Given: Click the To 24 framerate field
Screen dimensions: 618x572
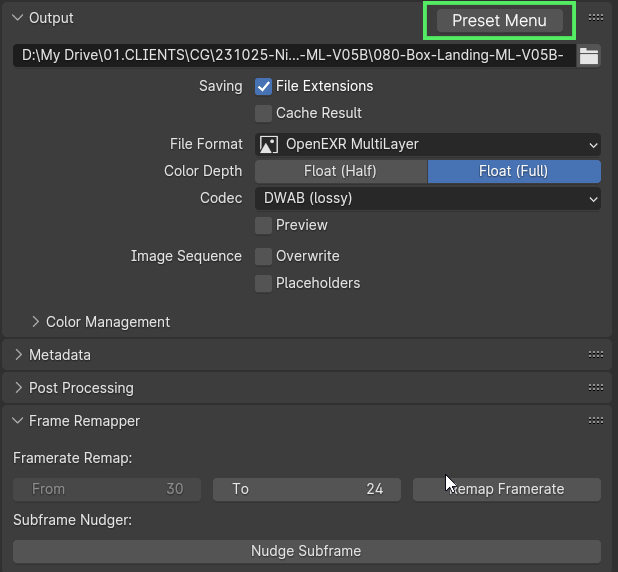Looking at the screenshot, I should (307, 489).
